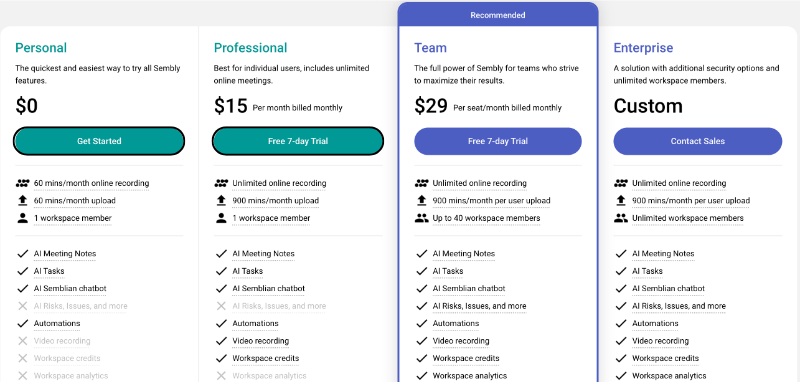Viewport: 800px width, 382px height.
Task: Click 'AI Semblian chatbot' text in Personal plan
Action: click(70, 289)
